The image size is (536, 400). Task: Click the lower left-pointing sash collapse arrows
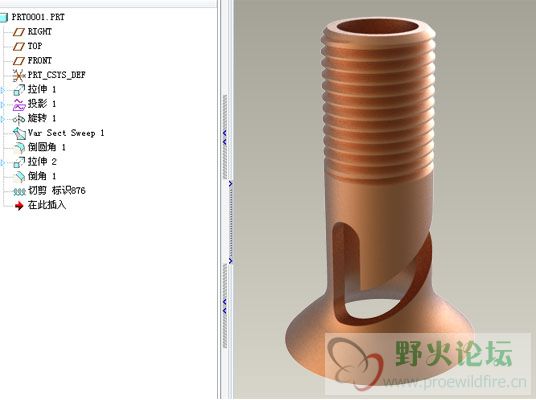click(225, 306)
